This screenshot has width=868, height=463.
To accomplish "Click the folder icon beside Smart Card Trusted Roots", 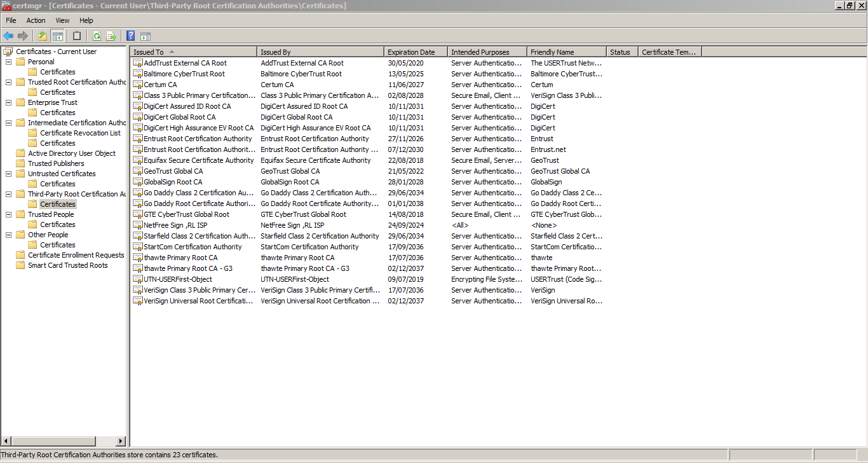I will pos(20,265).
